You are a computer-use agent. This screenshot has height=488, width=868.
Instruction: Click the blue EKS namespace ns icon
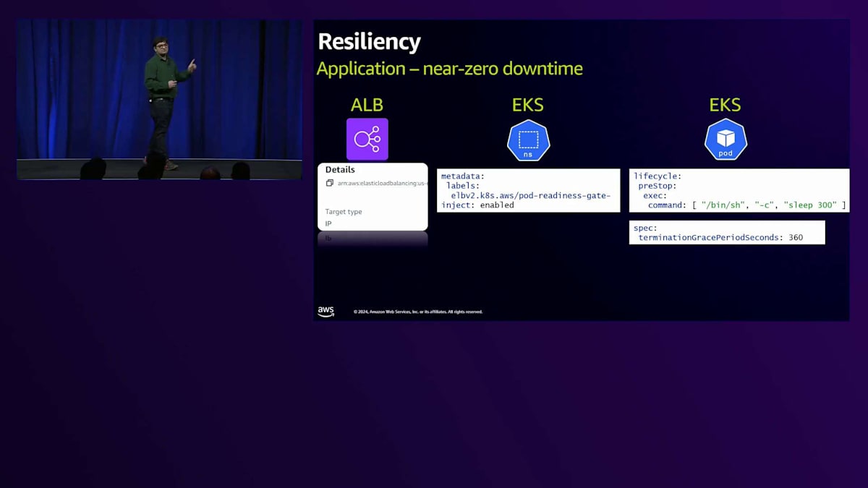529,140
